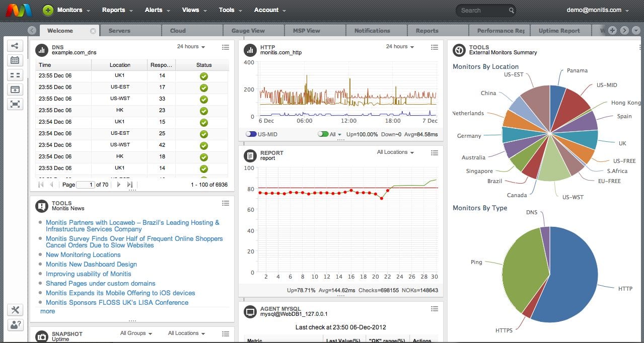Open the calendar icon in left sidebar
The height and width of the screenshot is (343, 644).
(x=15, y=61)
